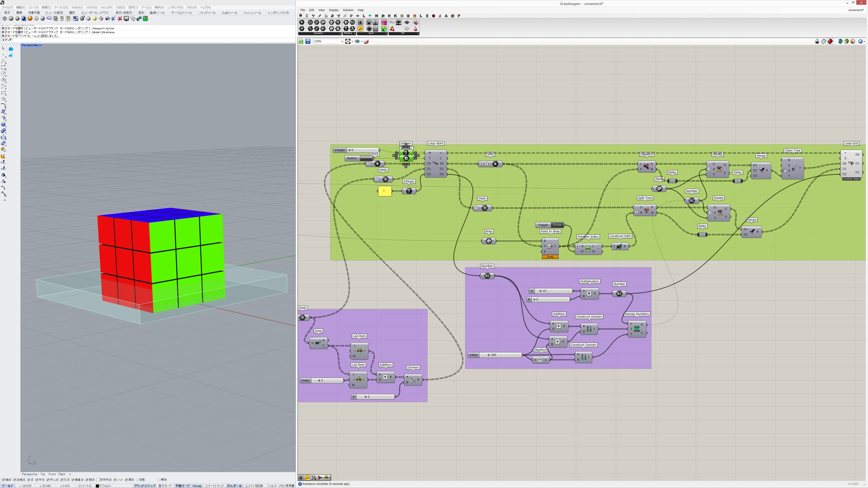Viewport: 868px width, 488px height.
Task: Open the Perspective viewport title dropdown
Action: tap(41, 45)
